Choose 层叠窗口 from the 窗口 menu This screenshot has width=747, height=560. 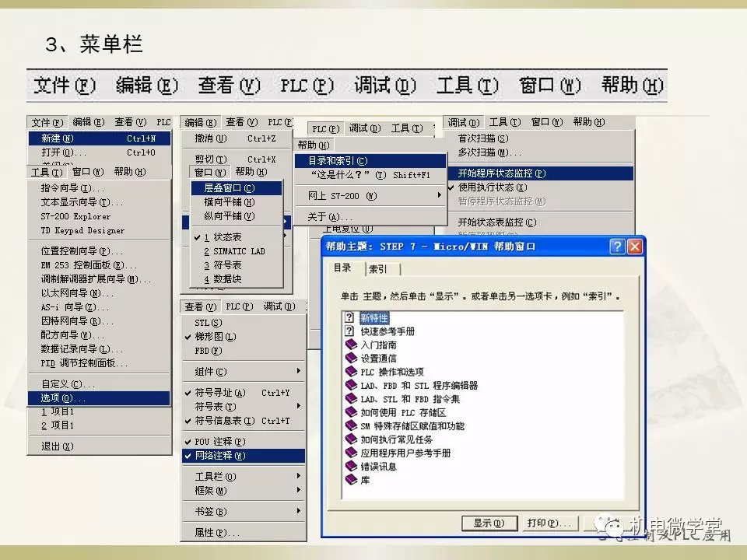pos(230,188)
